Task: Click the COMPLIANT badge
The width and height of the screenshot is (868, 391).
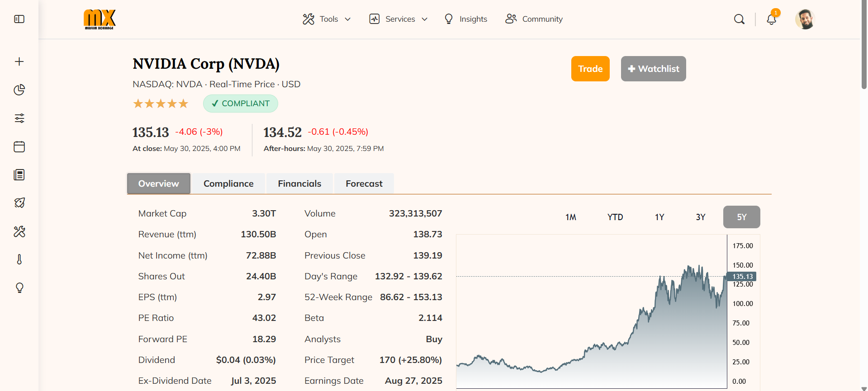Action: tap(241, 104)
